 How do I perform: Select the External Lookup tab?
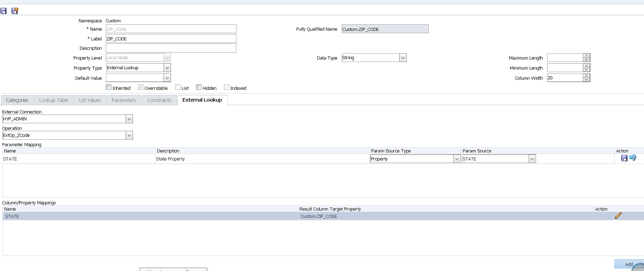pos(202,100)
